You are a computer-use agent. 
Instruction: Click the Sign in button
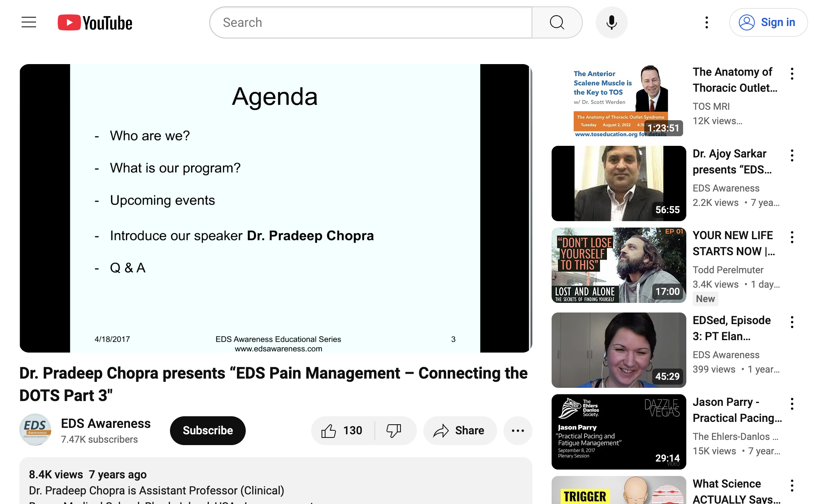pyautogui.click(x=768, y=22)
